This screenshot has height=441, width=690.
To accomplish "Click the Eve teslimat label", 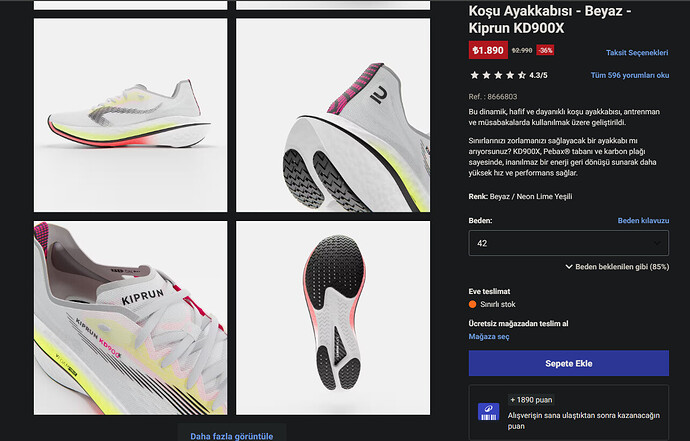I will [x=489, y=291].
